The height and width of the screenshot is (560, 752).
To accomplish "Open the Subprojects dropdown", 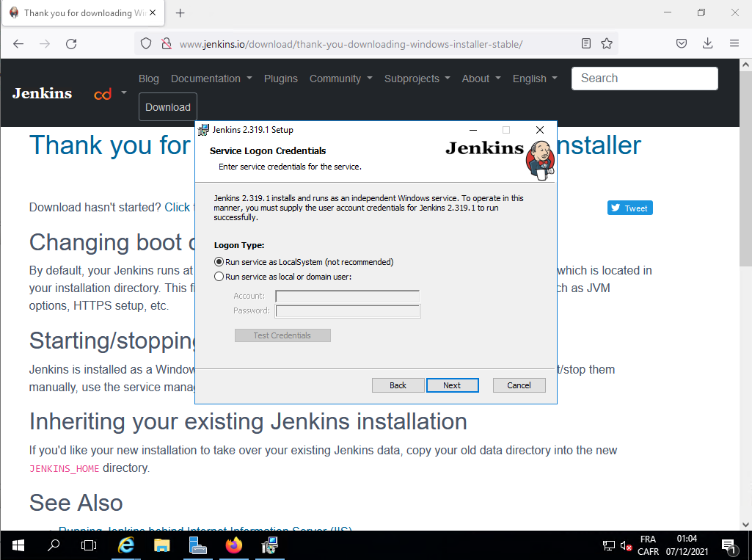I will coord(417,79).
